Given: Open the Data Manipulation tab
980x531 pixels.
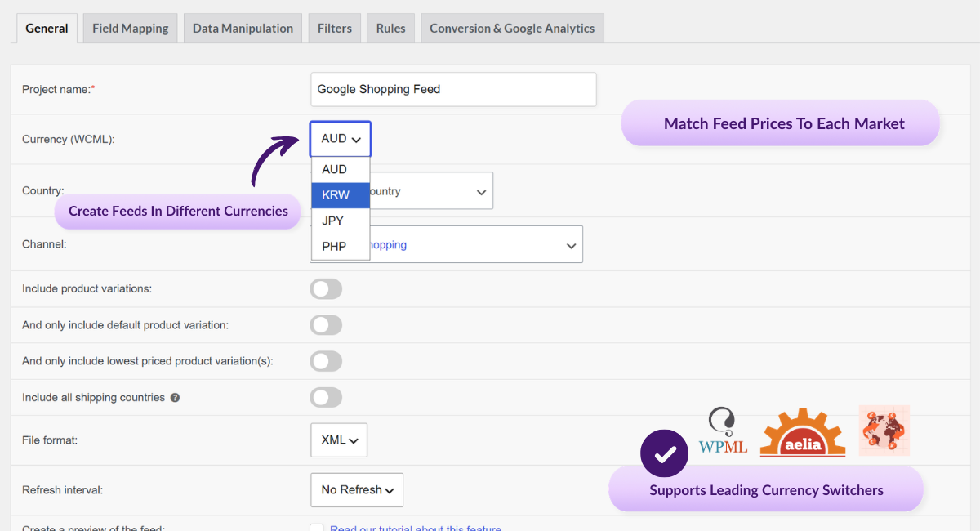Looking at the screenshot, I should pos(243,28).
